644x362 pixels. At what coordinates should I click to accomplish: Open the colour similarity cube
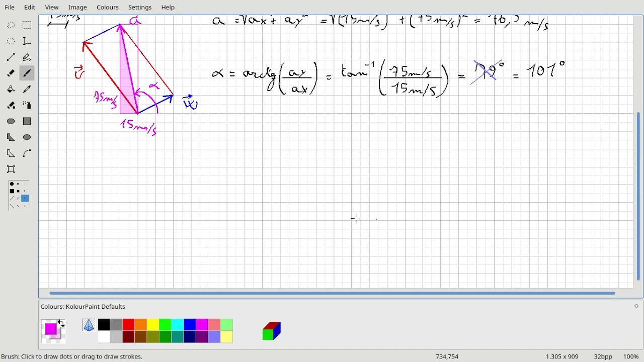tap(272, 331)
